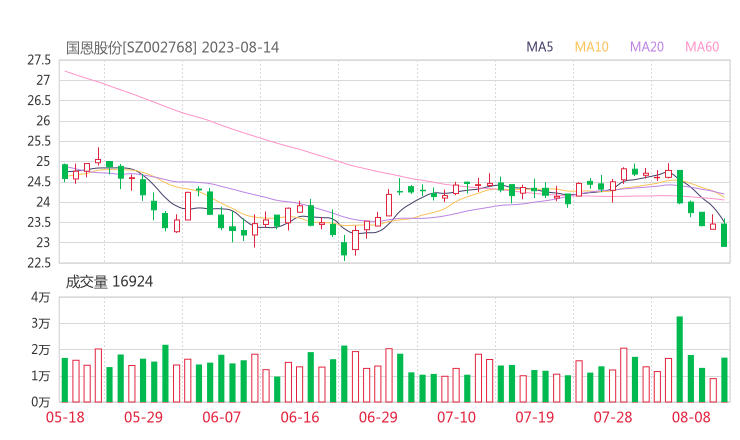Select the 05-29 date marker
740x440 pixels.
coord(143,417)
